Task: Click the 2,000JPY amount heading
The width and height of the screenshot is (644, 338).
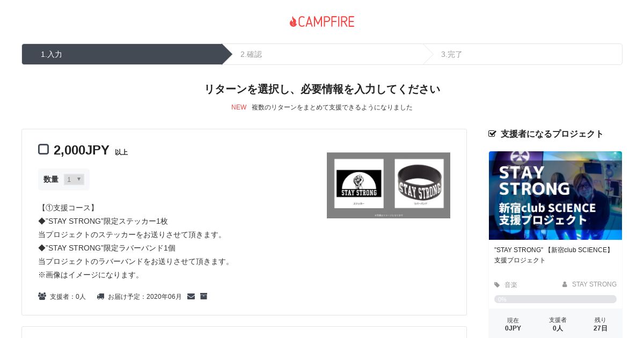Action: coord(82,150)
